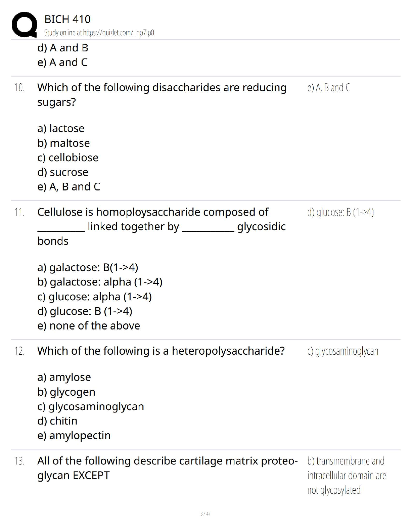411x532 pixels.
Task: Select option a) lactose
Action: point(61,128)
